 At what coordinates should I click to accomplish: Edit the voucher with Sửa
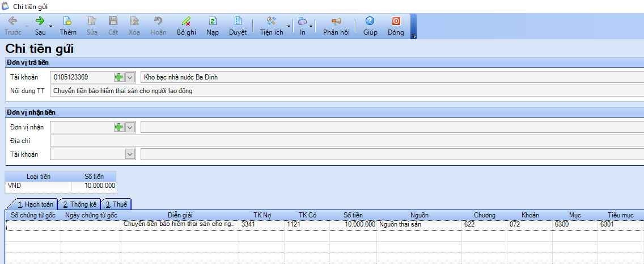click(92, 26)
